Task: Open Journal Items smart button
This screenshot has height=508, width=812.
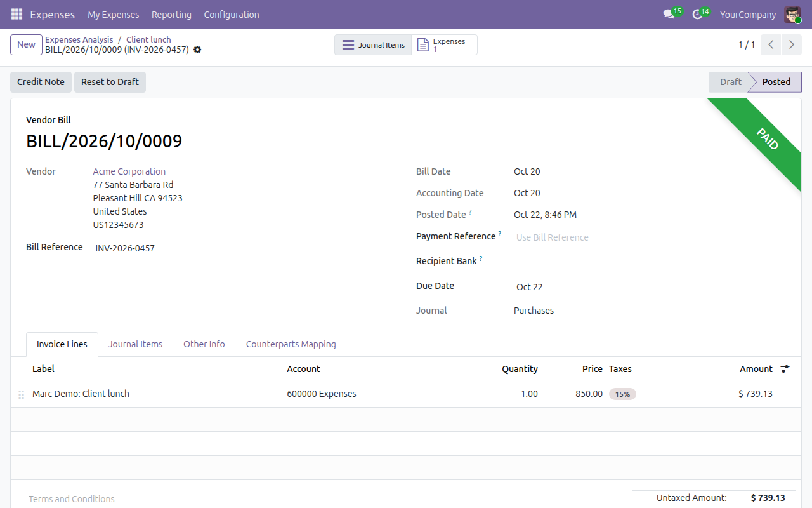Action: click(373, 45)
